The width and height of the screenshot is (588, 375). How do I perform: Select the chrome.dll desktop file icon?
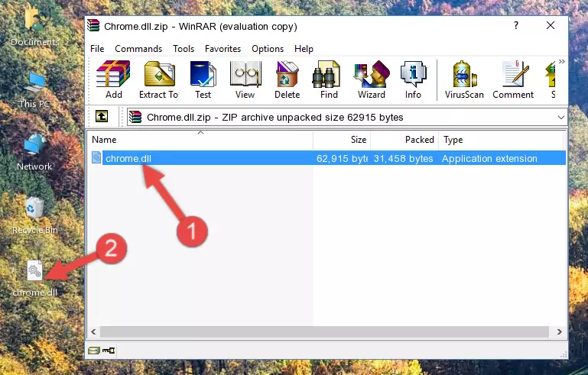(x=34, y=278)
